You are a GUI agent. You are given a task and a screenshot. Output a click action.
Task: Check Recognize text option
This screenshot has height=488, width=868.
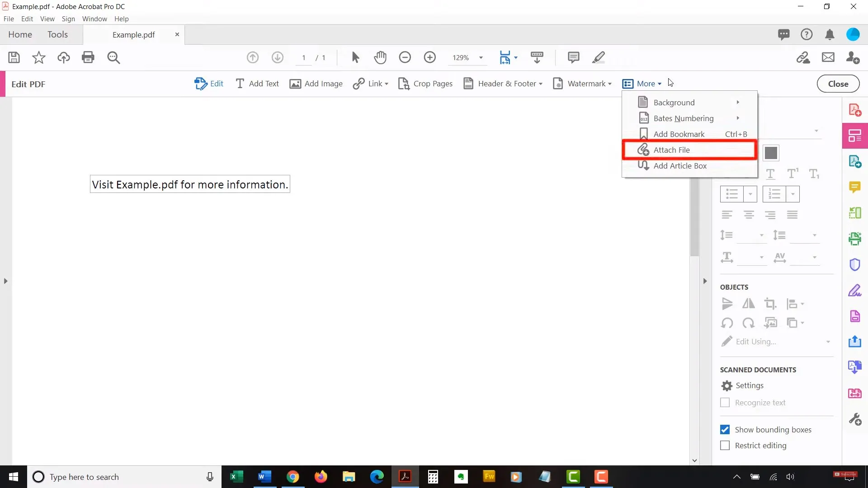click(x=726, y=402)
